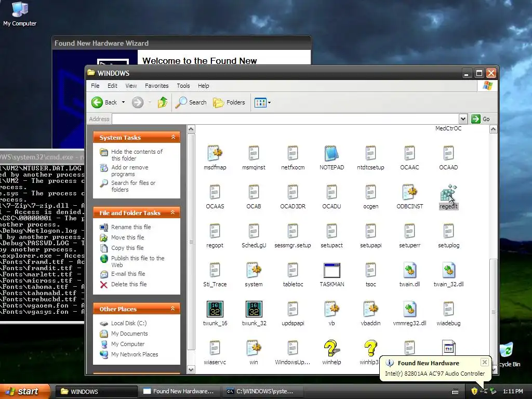Select the regedit file icon
This screenshot has height=399, width=532.
click(448, 193)
